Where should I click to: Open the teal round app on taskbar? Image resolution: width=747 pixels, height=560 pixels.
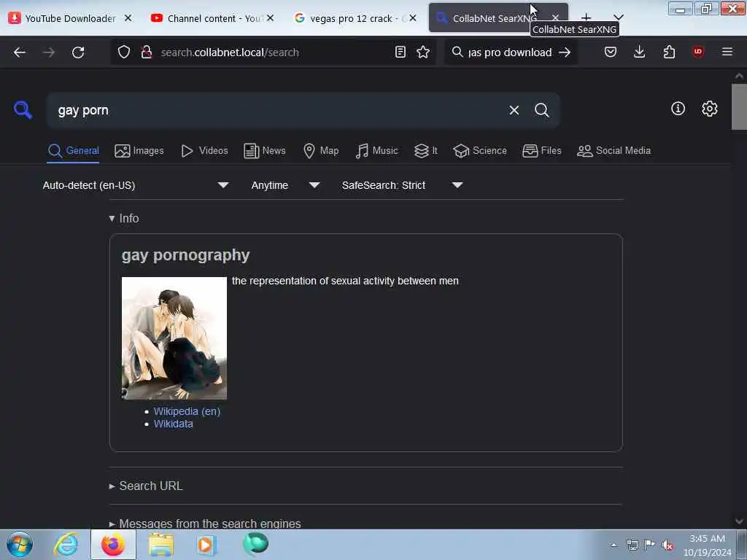point(255,544)
